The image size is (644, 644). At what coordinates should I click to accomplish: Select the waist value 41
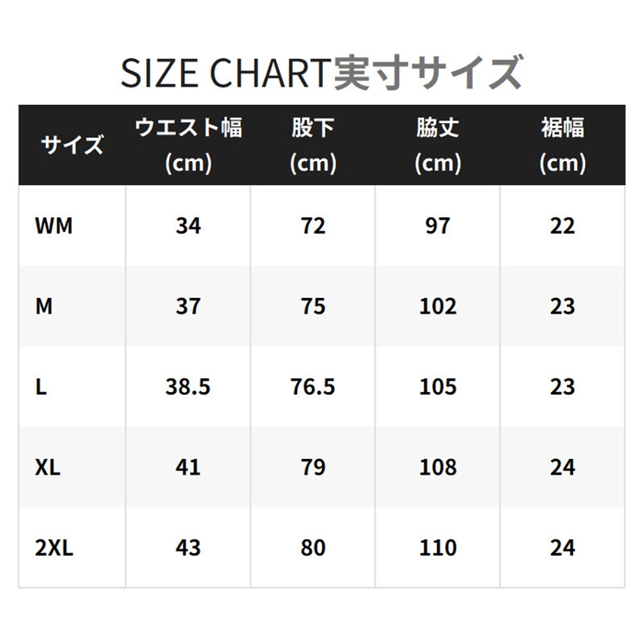(188, 467)
